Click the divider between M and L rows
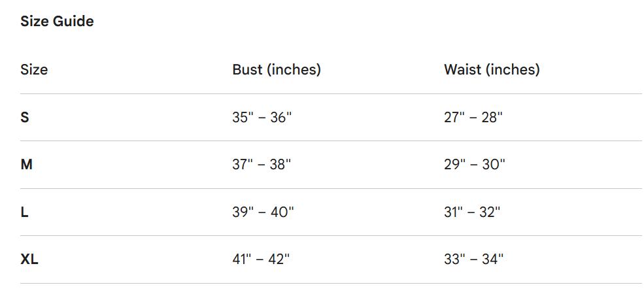The image size is (644, 300). [331, 188]
